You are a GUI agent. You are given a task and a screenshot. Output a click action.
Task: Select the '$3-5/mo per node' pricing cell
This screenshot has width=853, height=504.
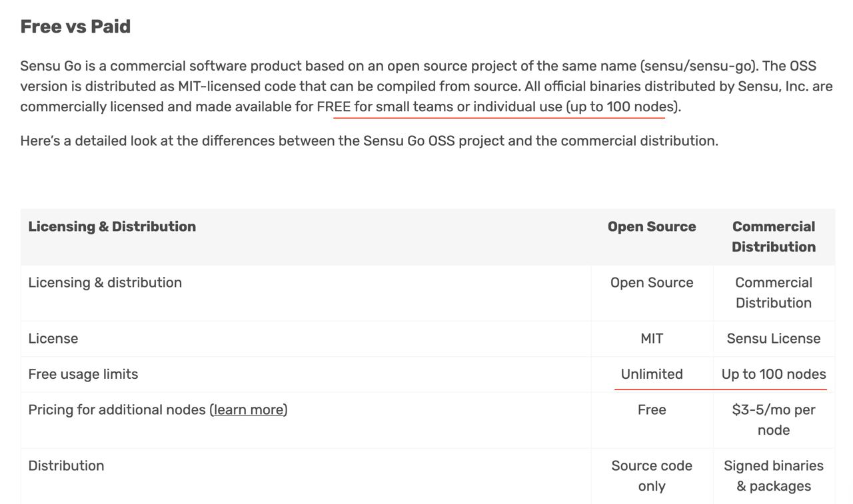774,420
